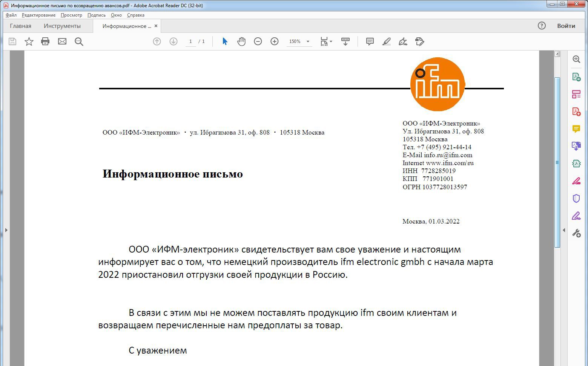Click the page number input field
Screen dimensions: 588x366
[x=190, y=41]
